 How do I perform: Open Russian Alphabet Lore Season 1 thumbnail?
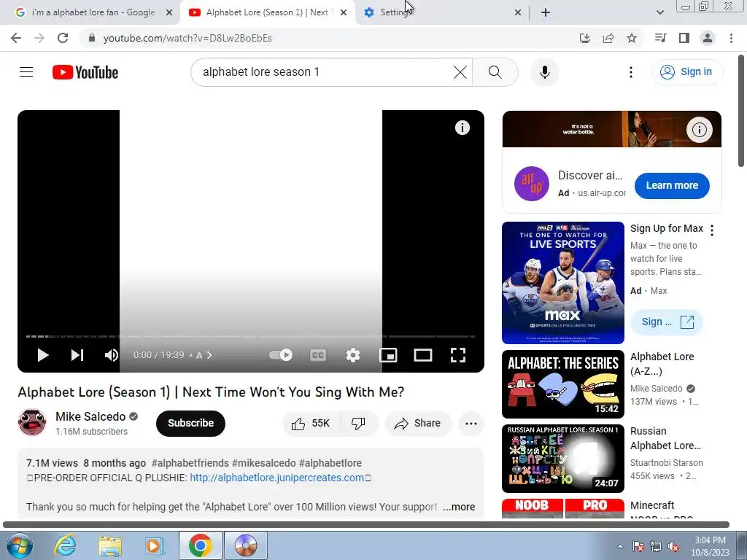coord(562,459)
